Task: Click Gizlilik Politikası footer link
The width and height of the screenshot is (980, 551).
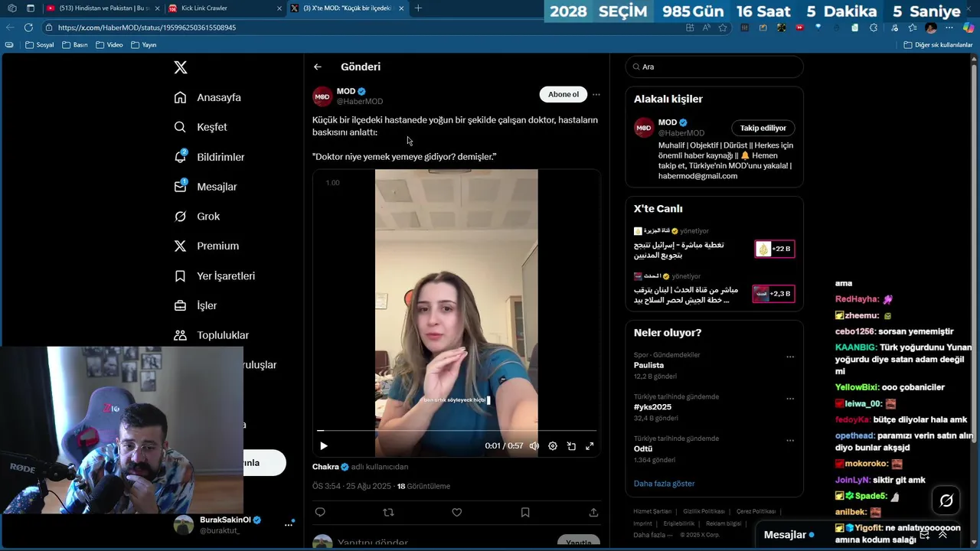Action: click(704, 511)
